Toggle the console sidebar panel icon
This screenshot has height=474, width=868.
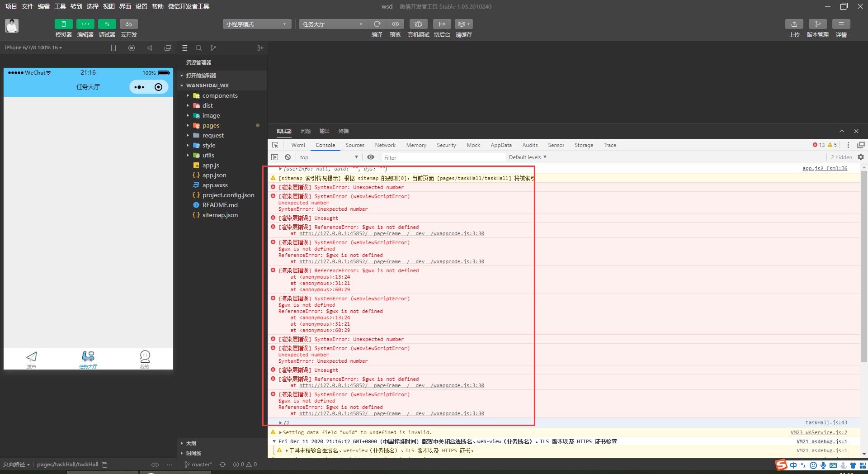click(275, 157)
